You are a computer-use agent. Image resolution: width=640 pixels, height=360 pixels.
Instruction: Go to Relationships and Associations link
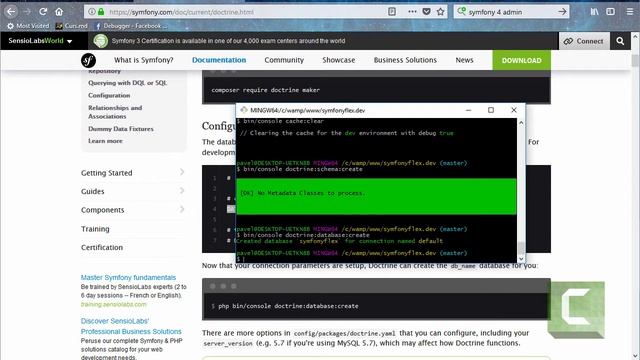coord(115,112)
